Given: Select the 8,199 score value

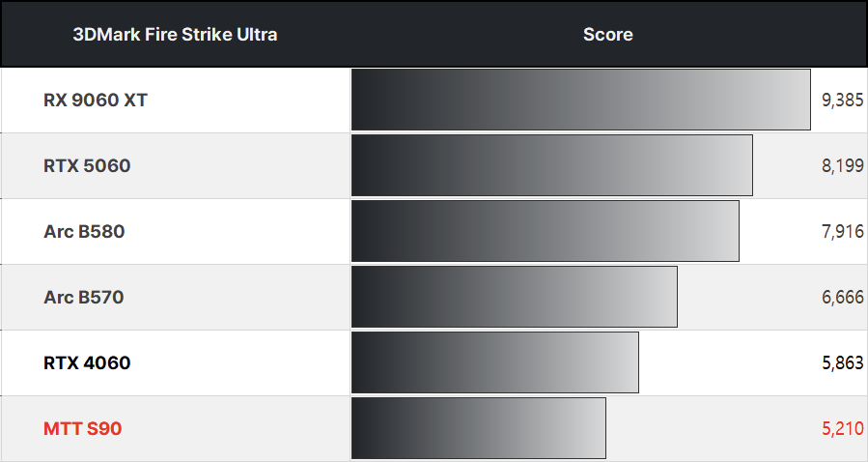Looking at the screenshot, I should [x=843, y=165].
